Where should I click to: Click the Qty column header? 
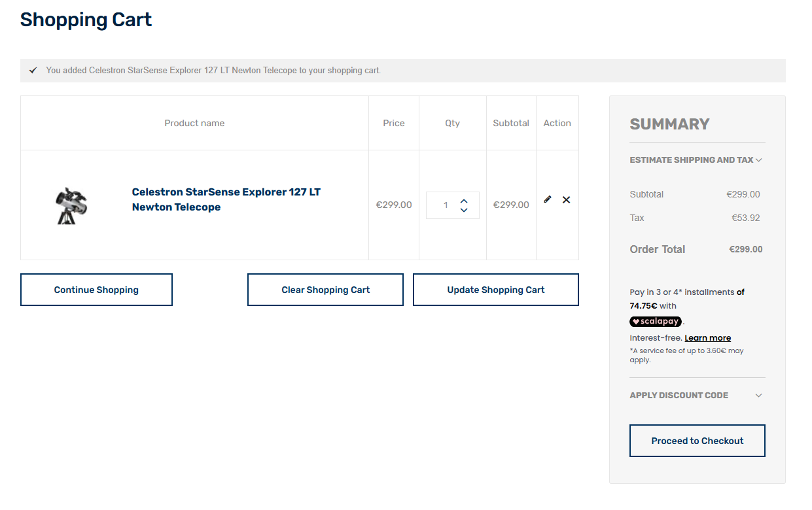(453, 123)
